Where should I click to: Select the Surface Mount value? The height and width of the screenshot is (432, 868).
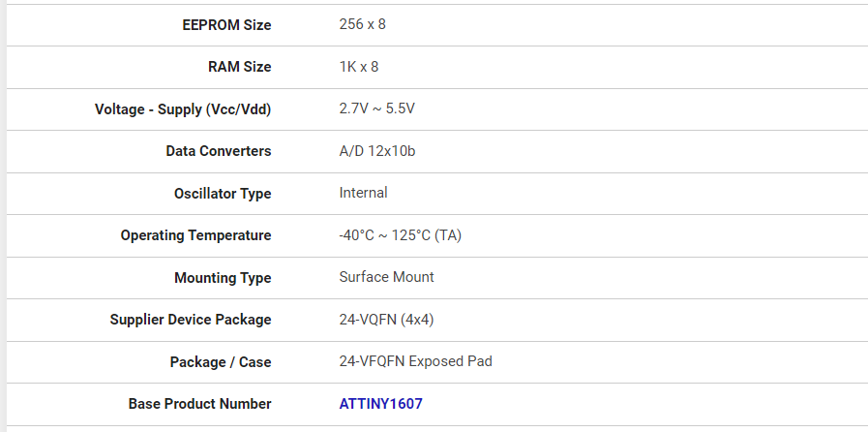tap(386, 277)
